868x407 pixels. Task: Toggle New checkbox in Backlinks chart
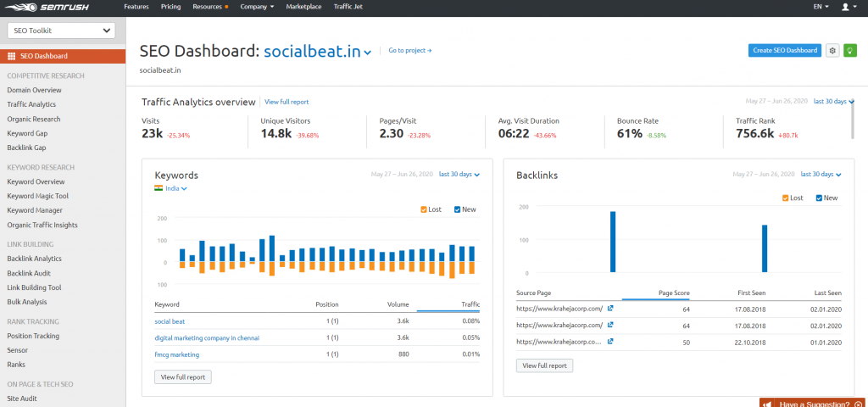819,198
